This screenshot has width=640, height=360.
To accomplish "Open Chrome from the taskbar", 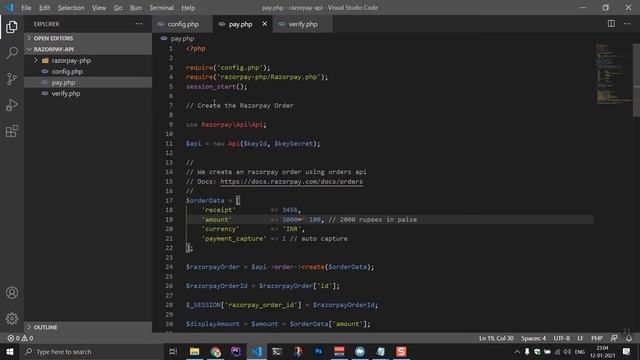I will click(216, 351).
